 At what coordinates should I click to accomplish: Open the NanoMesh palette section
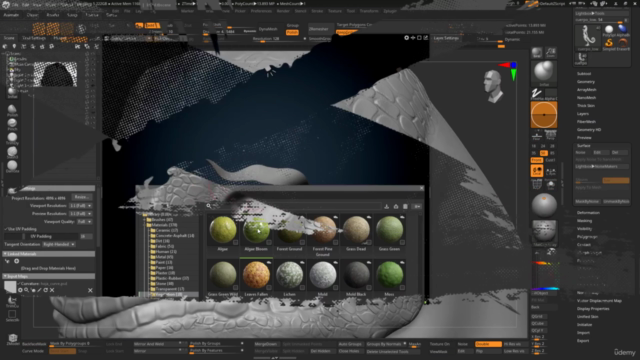click(587, 98)
